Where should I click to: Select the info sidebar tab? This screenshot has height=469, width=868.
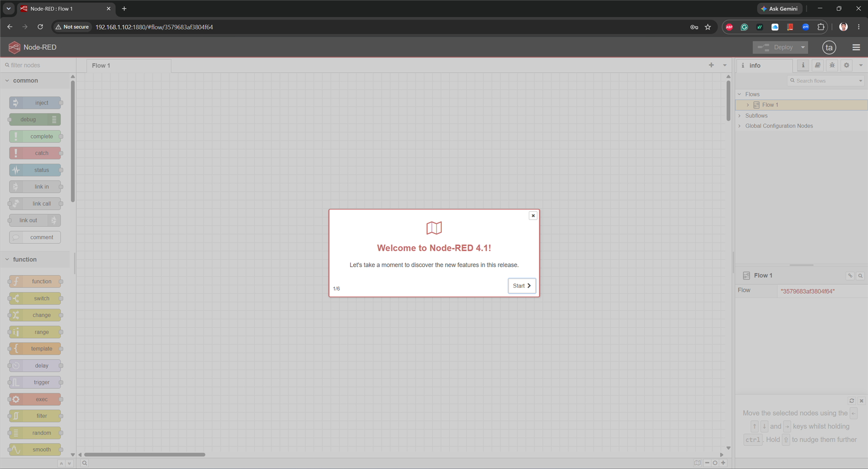[764, 66]
